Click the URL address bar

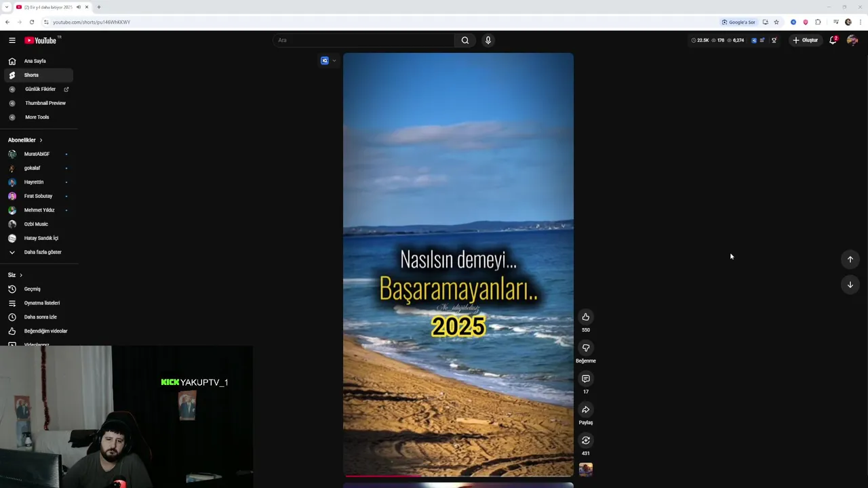click(x=380, y=22)
